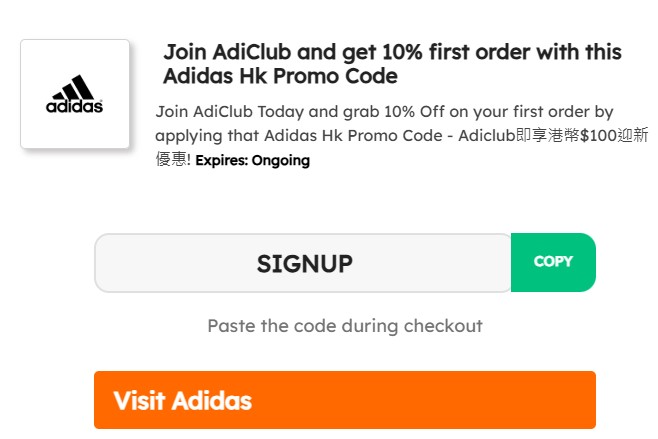Copy the SIGNUP code with COPY
658x439 pixels.
tap(553, 262)
